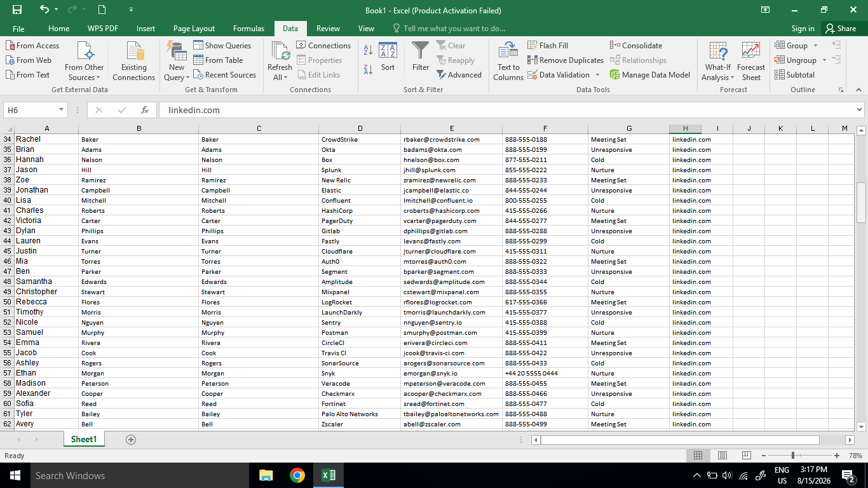
Task: Switch to the Page Layout tab
Action: (194, 29)
